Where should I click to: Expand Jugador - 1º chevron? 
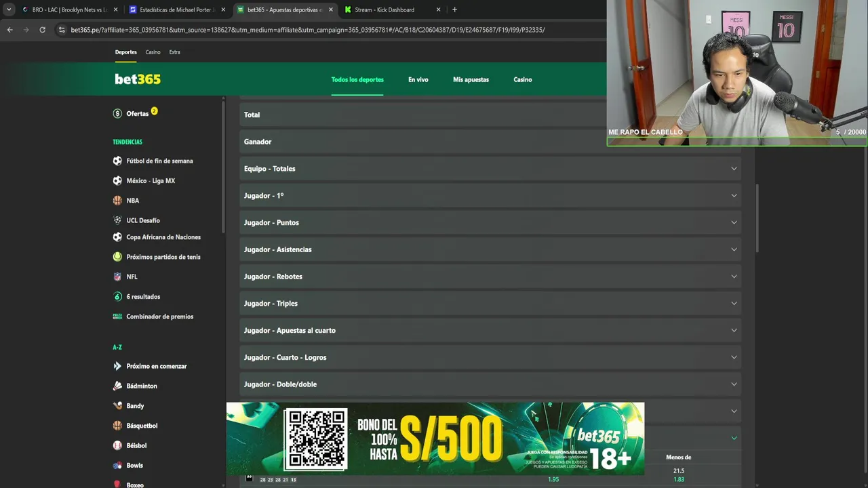[734, 196]
